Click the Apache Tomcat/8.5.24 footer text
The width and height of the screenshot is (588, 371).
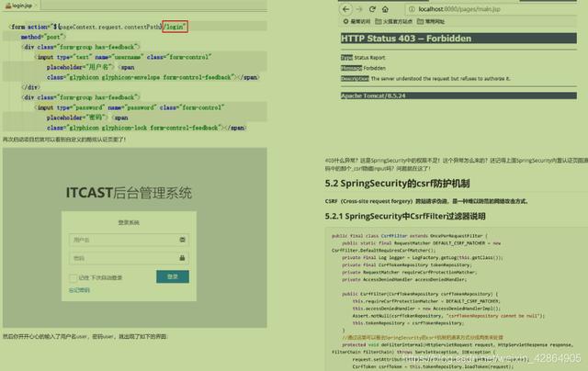point(373,96)
